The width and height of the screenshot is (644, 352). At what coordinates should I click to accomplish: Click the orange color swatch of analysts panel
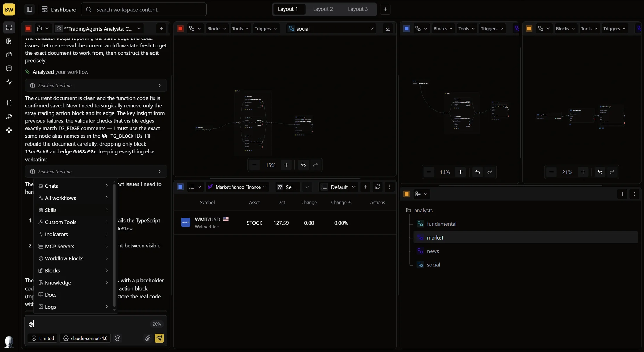(x=406, y=194)
